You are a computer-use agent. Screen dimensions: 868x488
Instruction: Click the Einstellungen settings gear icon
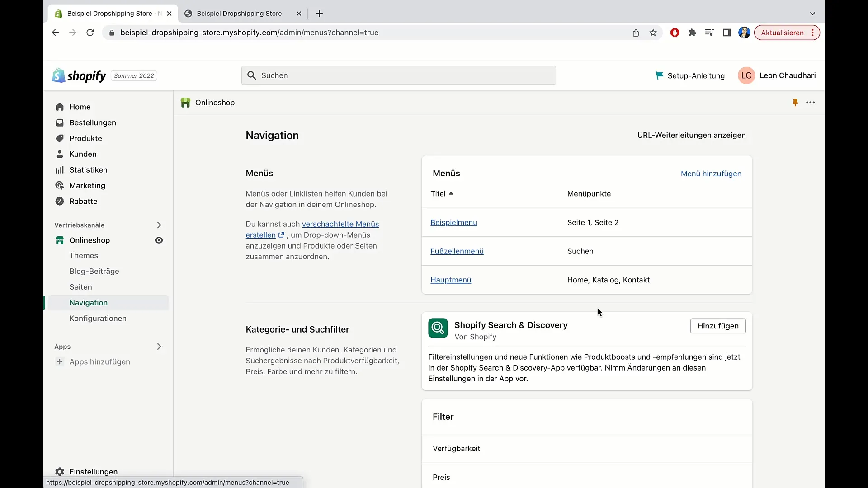coord(60,471)
